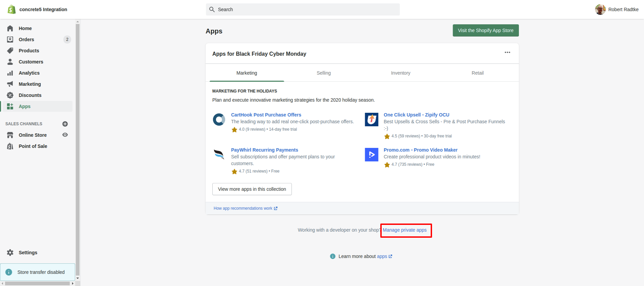644x286 pixels.
Task: Click the Analytics bar chart icon
Action: pos(10,73)
